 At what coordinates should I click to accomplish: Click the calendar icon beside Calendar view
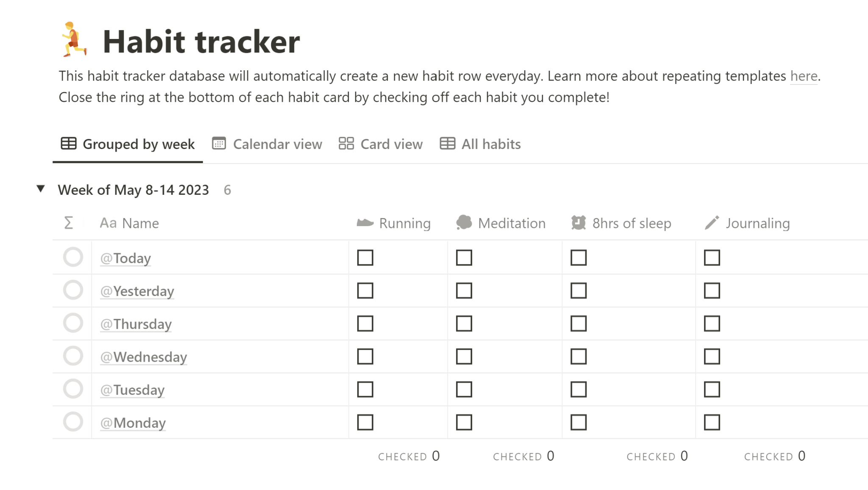219,144
